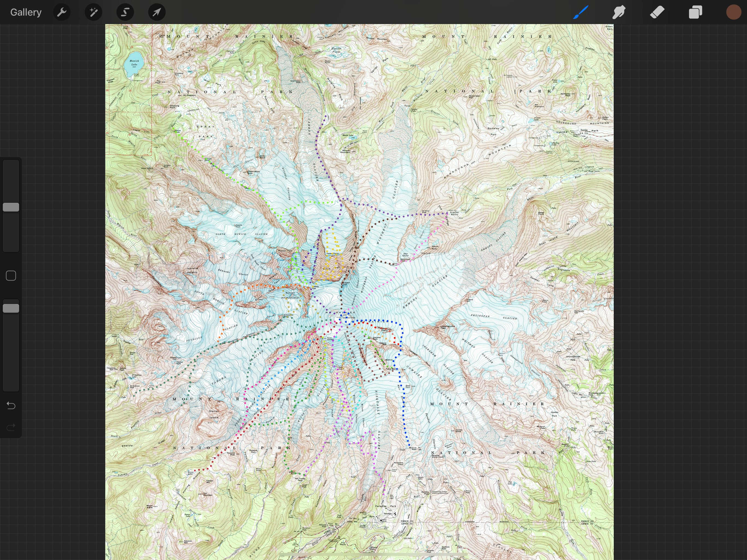Viewport: 747px width, 560px height.
Task: Open the Gallery view
Action: (x=26, y=12)
